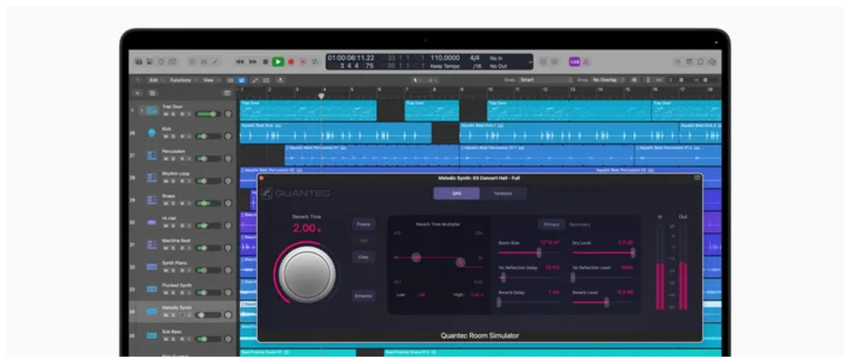Click the Freeze button in Quantec
868x363 pixels.
pos(363,224)
